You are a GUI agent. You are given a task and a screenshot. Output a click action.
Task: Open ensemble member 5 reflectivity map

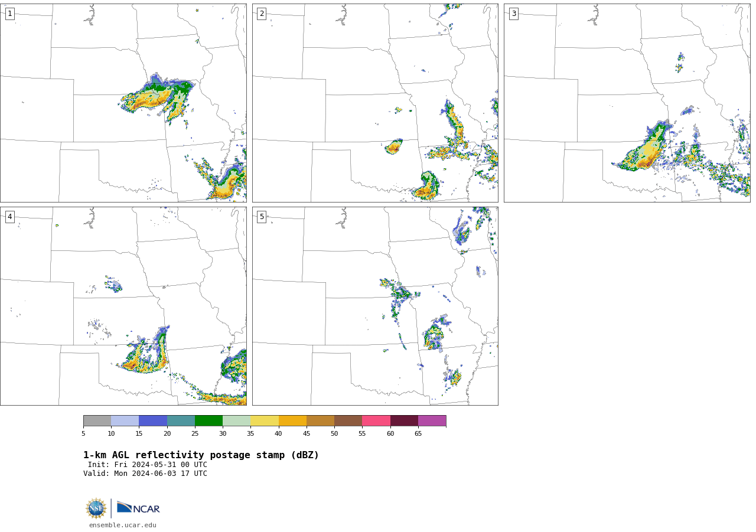pos(375,306)
